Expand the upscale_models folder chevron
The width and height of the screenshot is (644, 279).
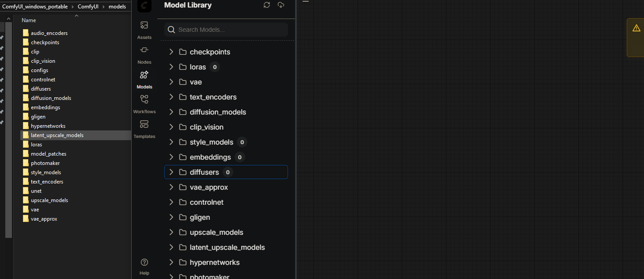[x=171, y=232]
